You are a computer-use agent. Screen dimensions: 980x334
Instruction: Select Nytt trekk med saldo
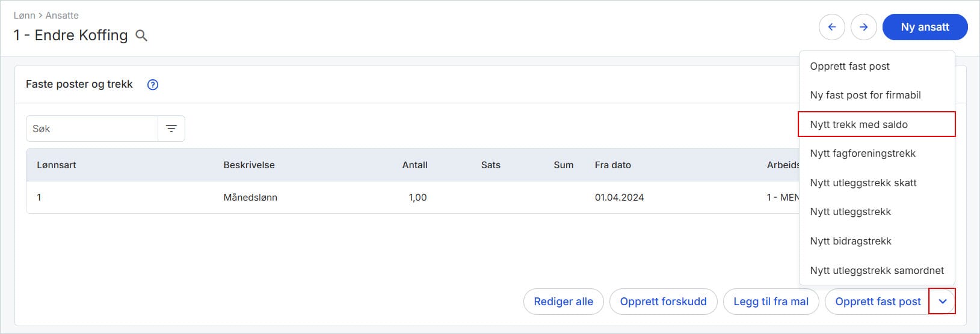click(x=877, y=124)
